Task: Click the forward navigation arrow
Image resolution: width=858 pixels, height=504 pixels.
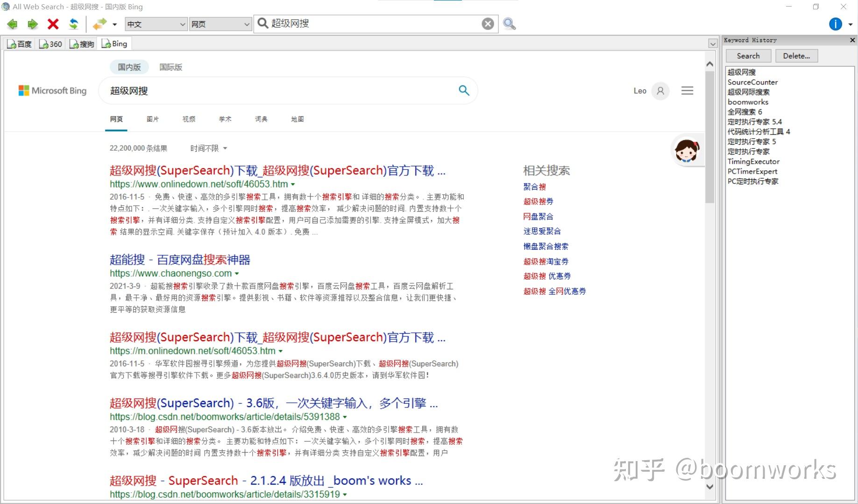Action: pos(32,24)
